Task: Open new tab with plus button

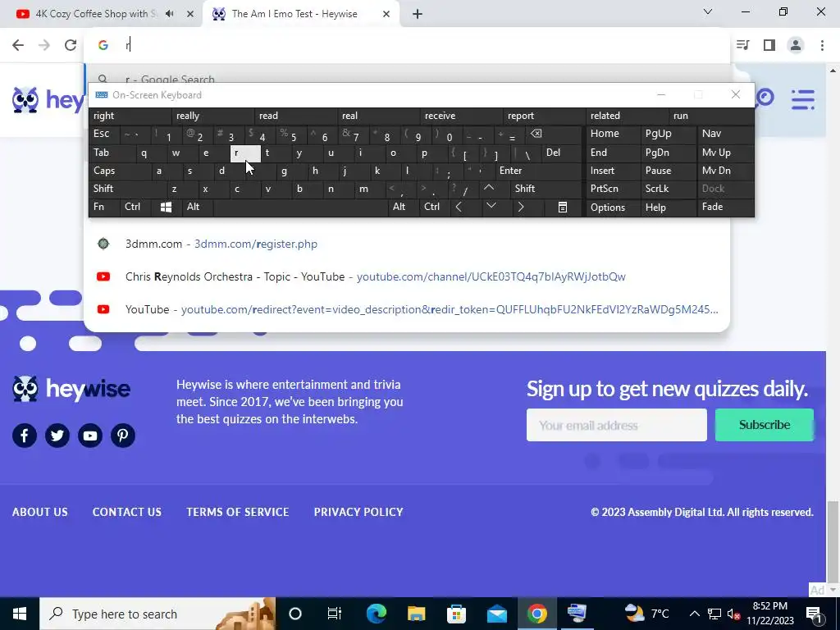Action: 418,14
